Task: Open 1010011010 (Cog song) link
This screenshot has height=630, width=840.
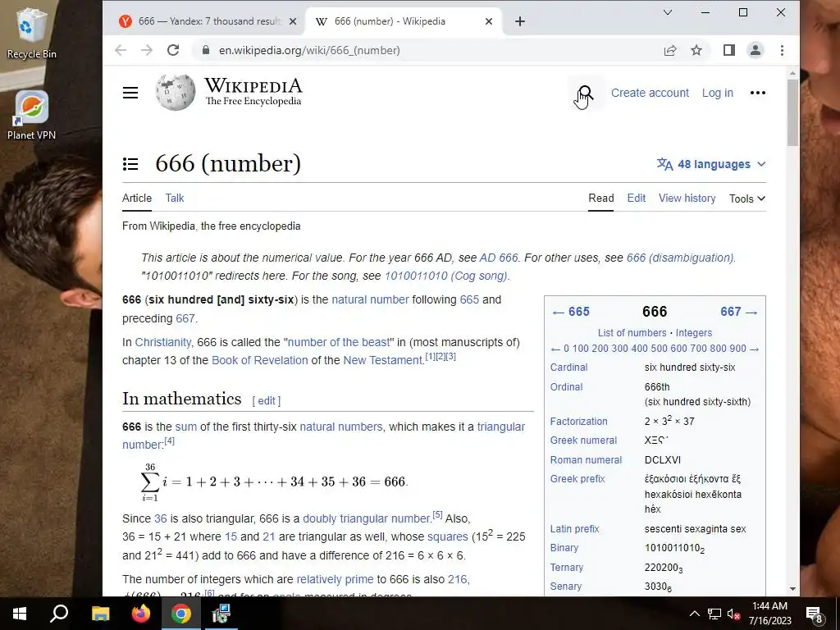Action: click(x=447, y=276)
